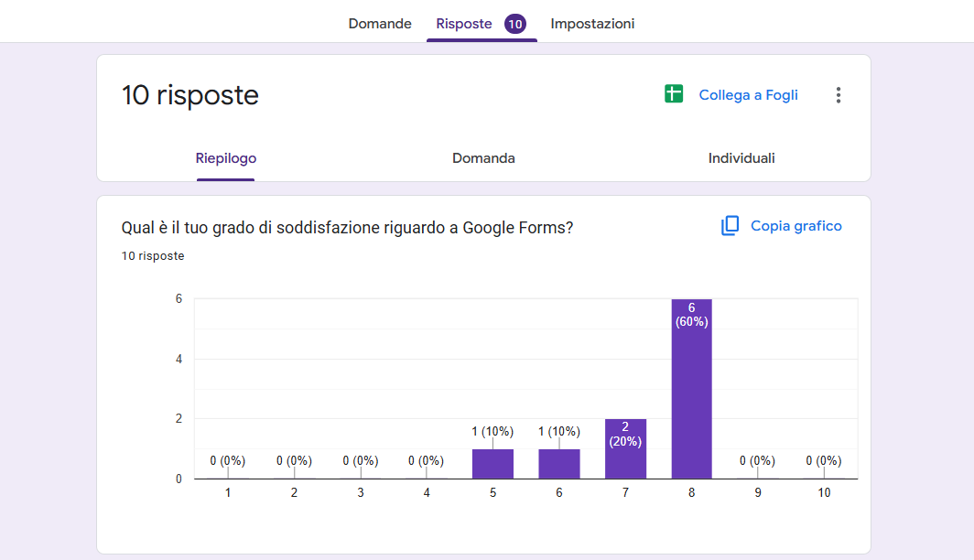
Task: Click the 0 (0%) label above rating 1
Action: [x=227, y=461]
